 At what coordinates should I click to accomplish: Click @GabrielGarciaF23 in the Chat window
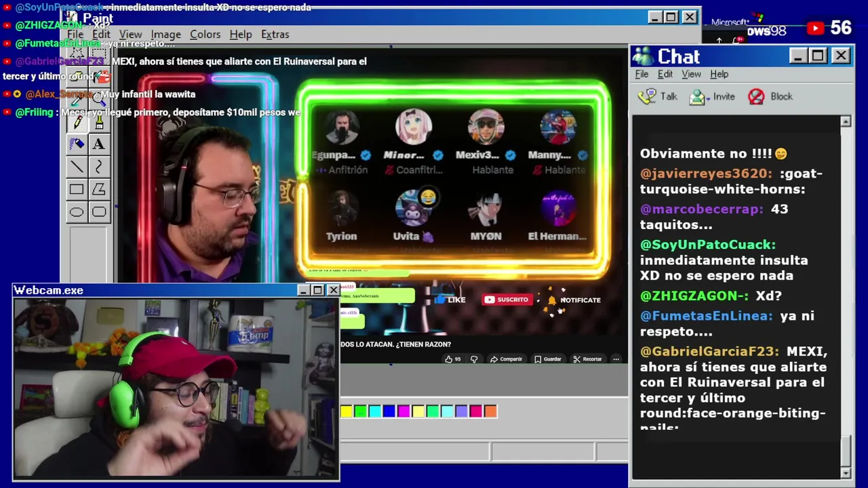click(710, 352)
